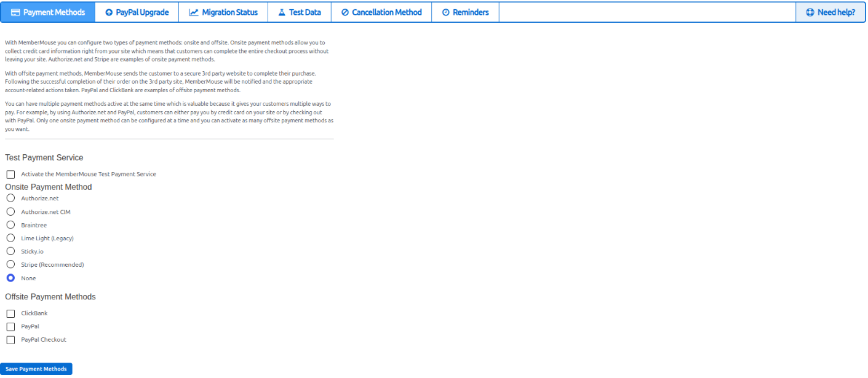Click the "Test Payment Service" heading

44,158
